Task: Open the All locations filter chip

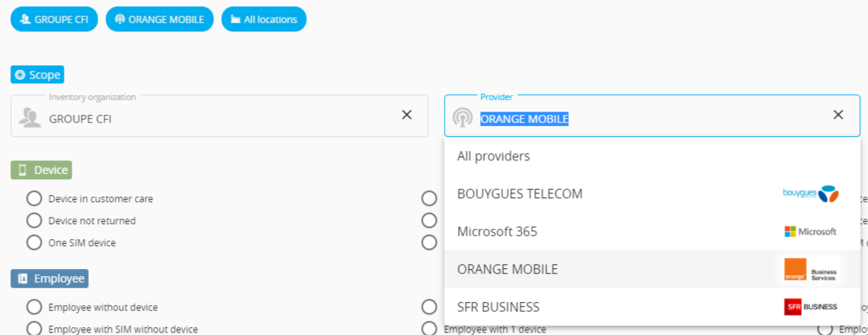Action: click(x=264, y=19)
